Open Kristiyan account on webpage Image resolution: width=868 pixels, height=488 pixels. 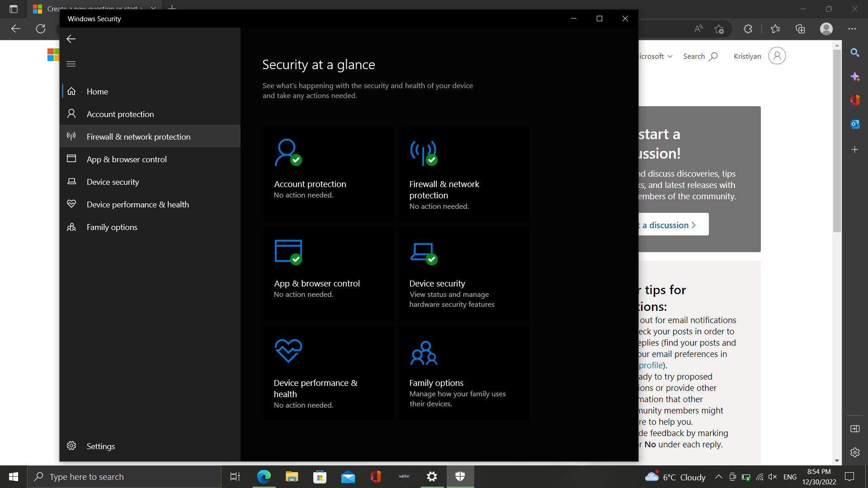point(759,56)
